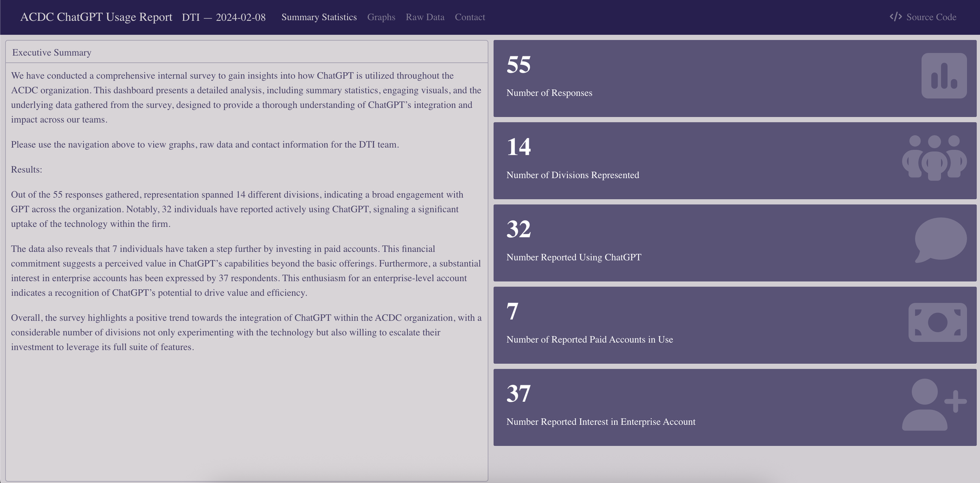This screenshot has height=483, width=980.
Task: Click the Number Reported Using ChatGPT label
Action: [x=574, y=257]
